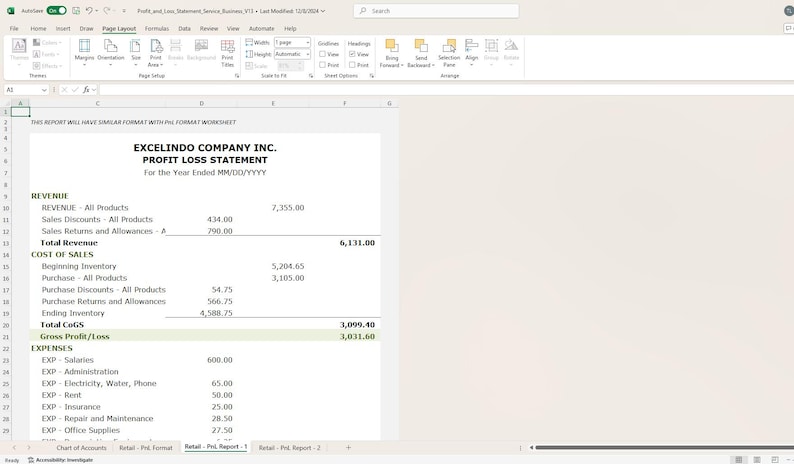794x464 pixels.
Task: Open the Undo history dropdown arrow
Action: [97, 11]
